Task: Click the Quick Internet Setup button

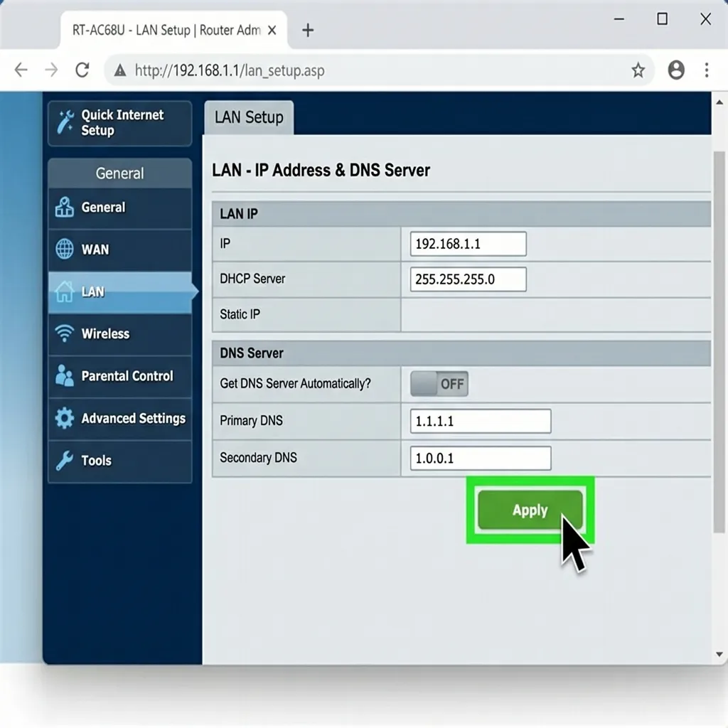Action: (x=119, y=123)
